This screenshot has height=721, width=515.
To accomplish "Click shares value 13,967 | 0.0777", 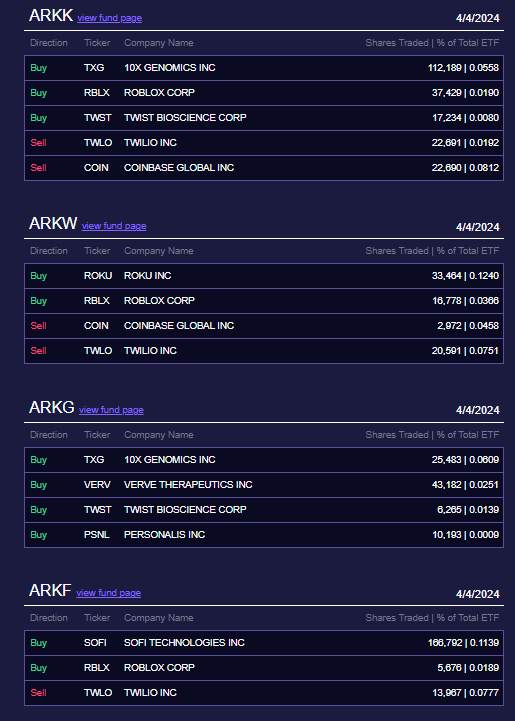I will pyautogui.click(x=465, y=692).
